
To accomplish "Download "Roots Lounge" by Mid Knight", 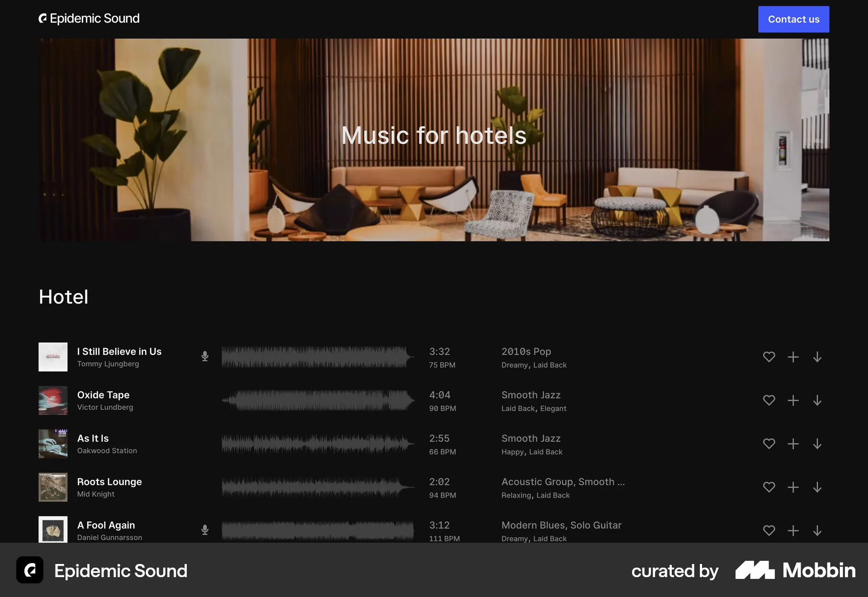I will [817, 487].
